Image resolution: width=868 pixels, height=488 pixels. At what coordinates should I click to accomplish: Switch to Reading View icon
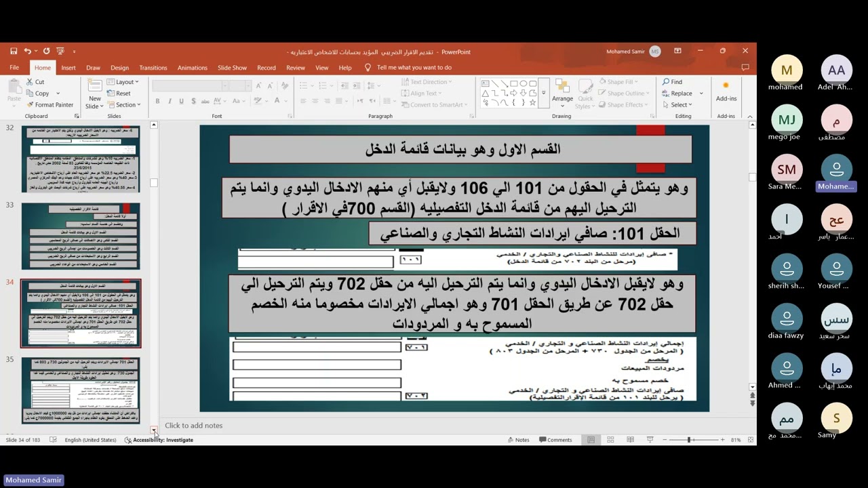click(630, 440)
